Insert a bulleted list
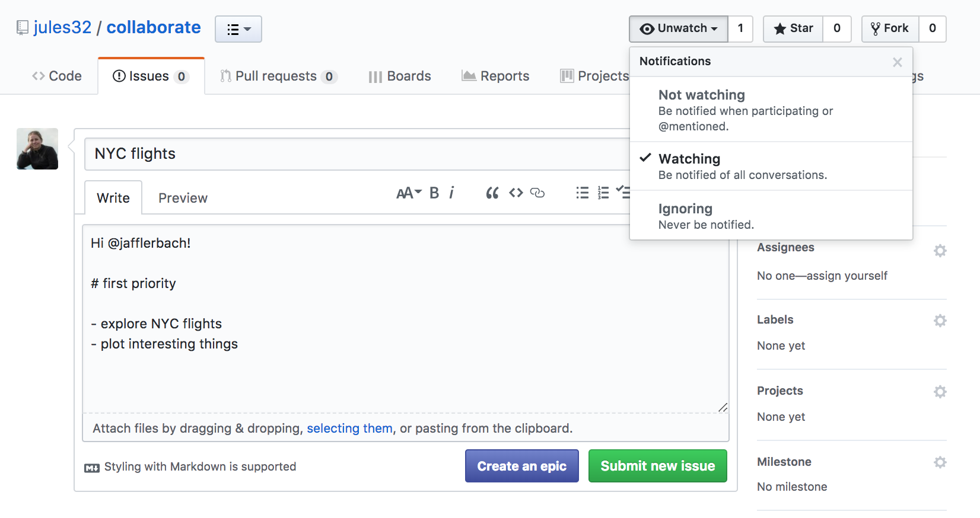The image size is (980, 518). click(x=583, y=193)
